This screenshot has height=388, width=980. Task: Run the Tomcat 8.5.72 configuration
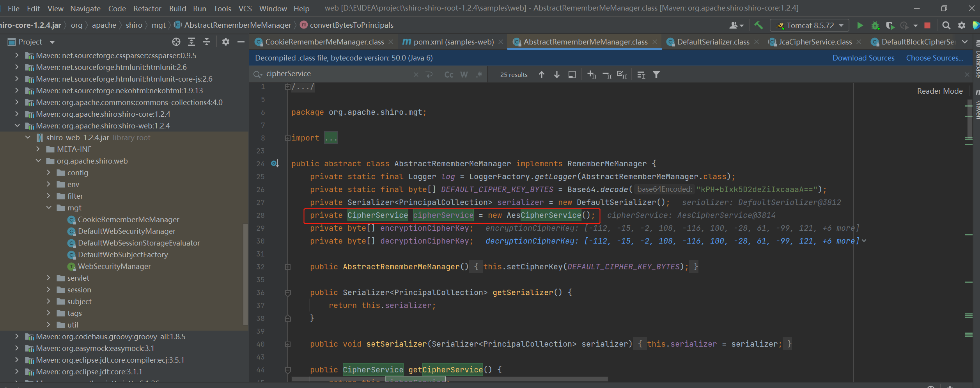860,25
